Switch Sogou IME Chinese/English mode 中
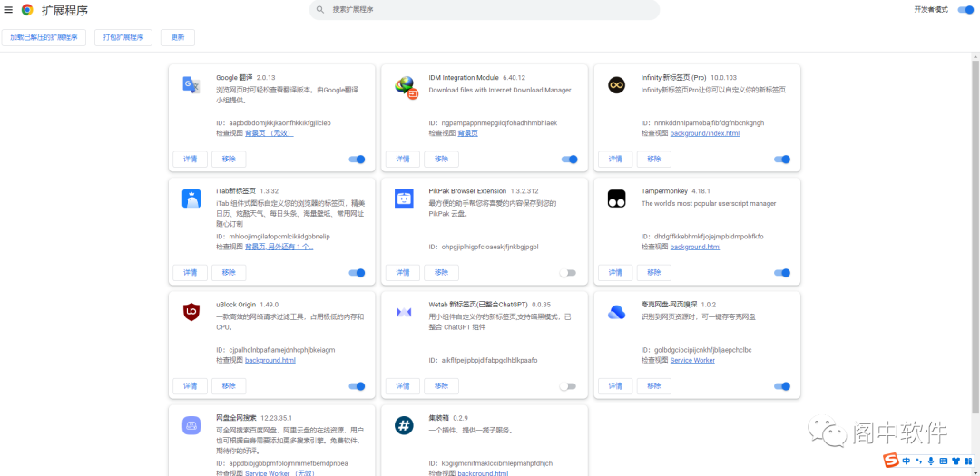Screen dimensions: 980x476 (906, 461)
